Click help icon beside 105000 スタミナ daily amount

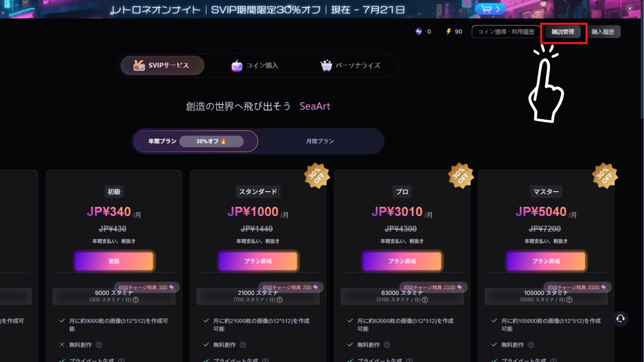point(568,300)
